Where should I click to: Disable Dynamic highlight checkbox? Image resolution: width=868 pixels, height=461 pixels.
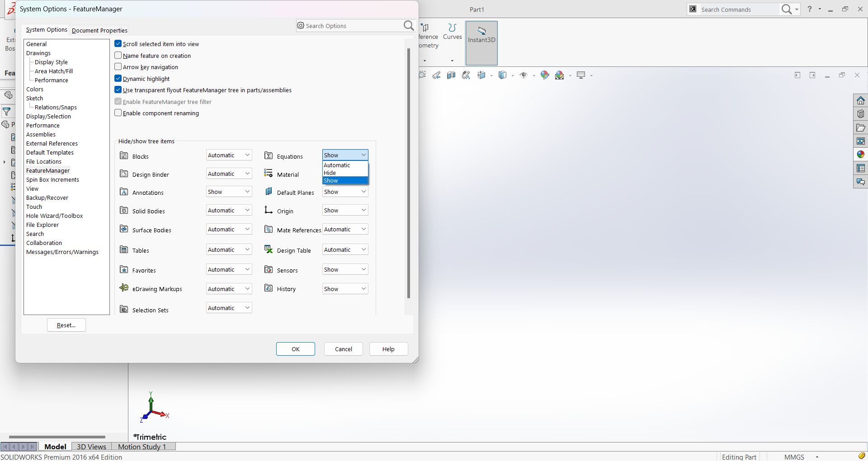click(118, 79)
